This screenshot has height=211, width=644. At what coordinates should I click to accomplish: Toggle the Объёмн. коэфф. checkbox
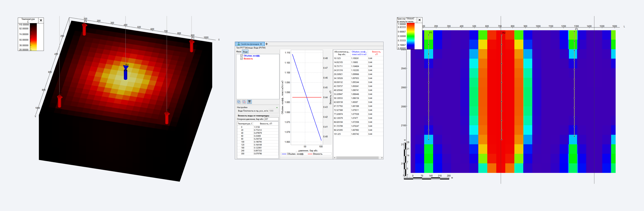[x=241, y=56]
